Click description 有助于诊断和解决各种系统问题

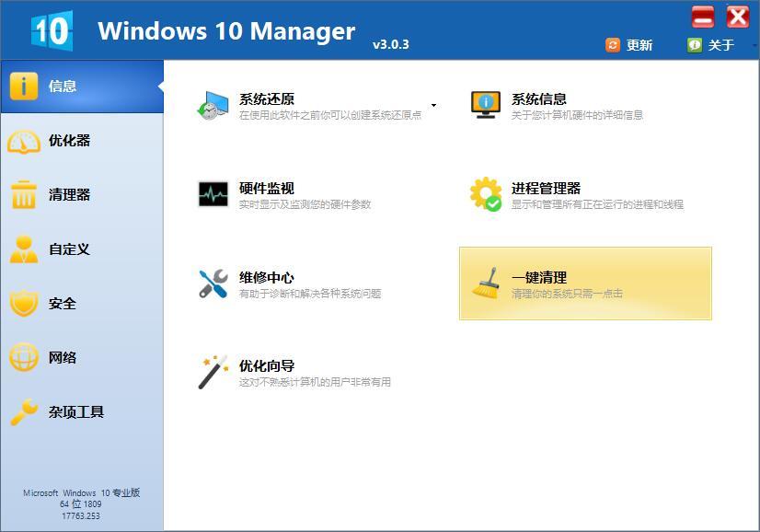coord(310,294)
